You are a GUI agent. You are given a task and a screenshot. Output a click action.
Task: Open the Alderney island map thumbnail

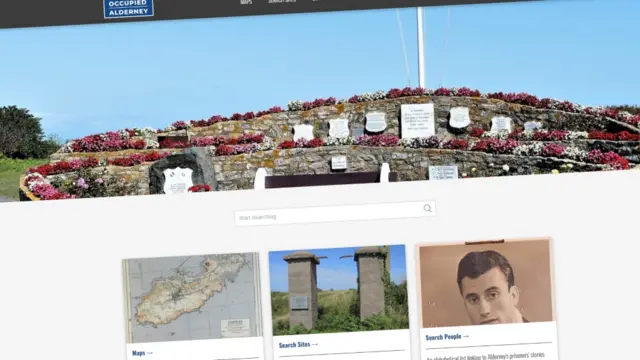click(x=192, y=298)
